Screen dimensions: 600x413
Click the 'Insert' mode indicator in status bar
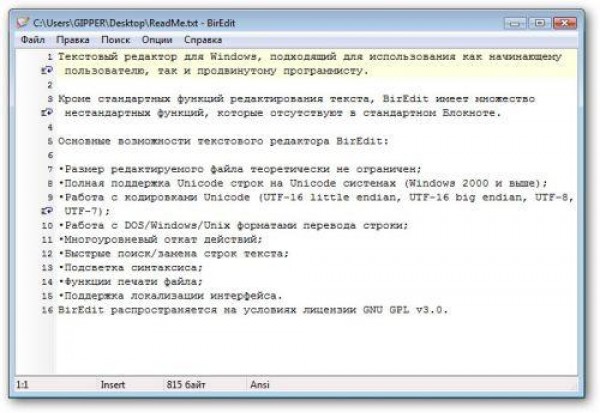[x=113, y=385]
